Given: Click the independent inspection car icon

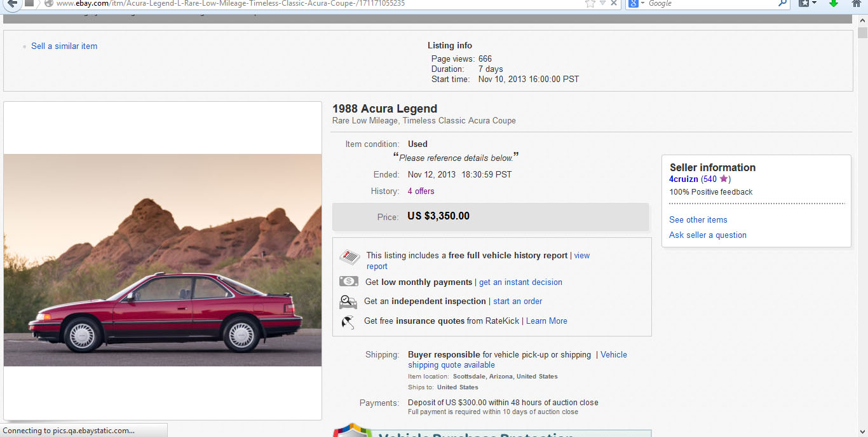Looking at the screenshot, I should pos(348,301).
